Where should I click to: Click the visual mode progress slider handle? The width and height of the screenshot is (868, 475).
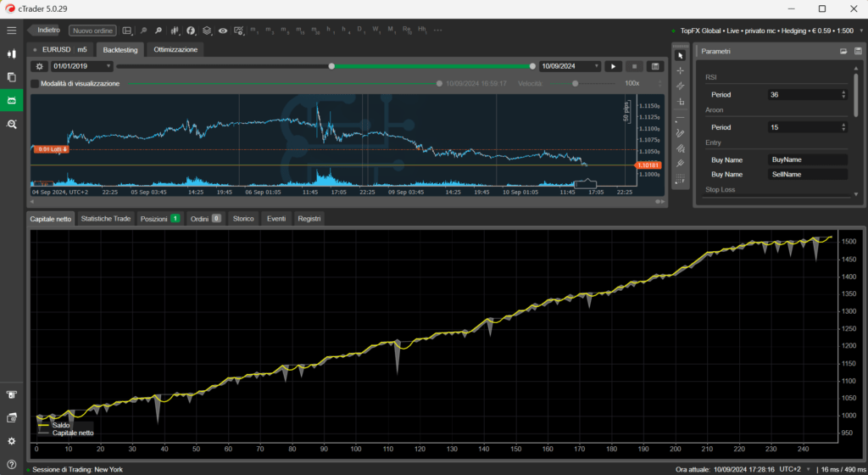pyautogui.click(x=439, y=84)
